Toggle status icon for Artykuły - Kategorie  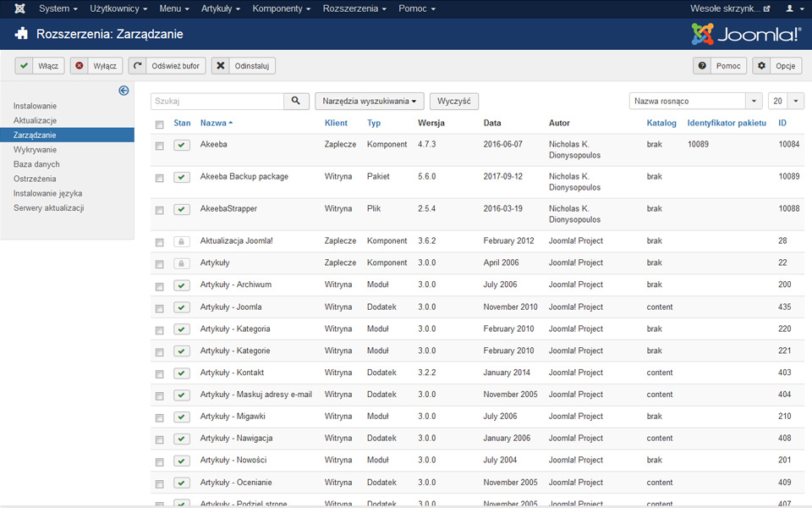pos(181,351)
